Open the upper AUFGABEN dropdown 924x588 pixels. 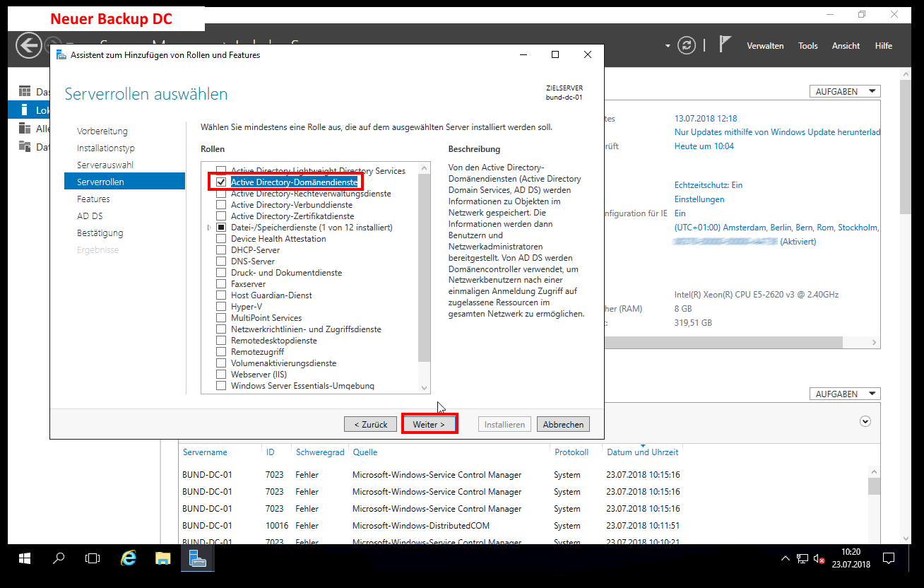pos(844,91)
